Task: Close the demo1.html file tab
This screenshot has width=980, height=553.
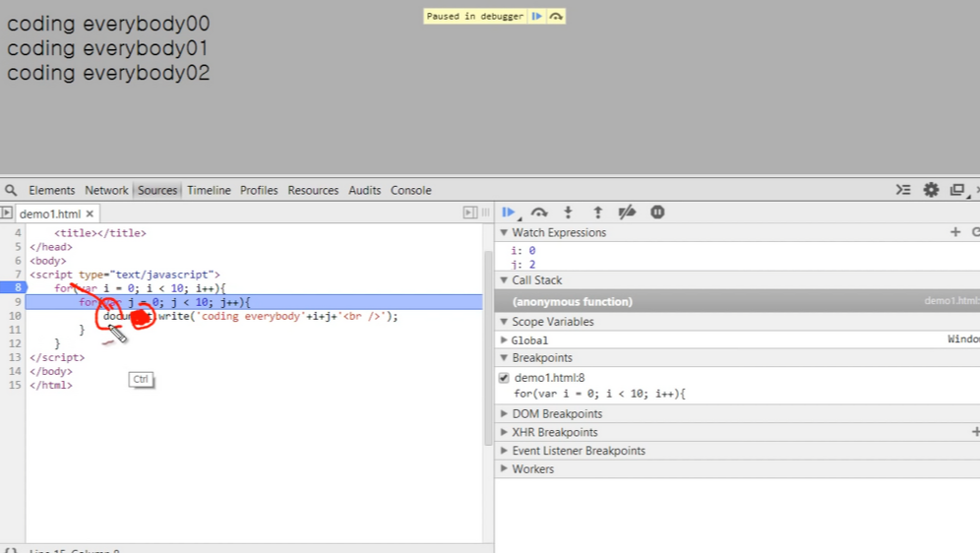Action: coord(90,214)
